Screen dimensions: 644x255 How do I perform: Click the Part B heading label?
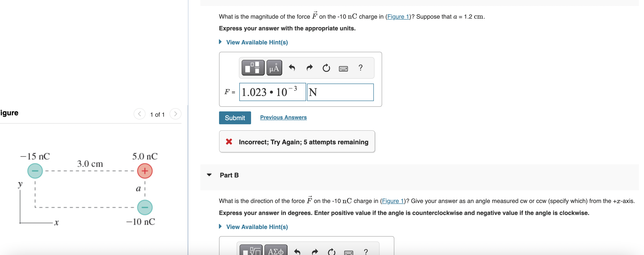coord(229,175)
